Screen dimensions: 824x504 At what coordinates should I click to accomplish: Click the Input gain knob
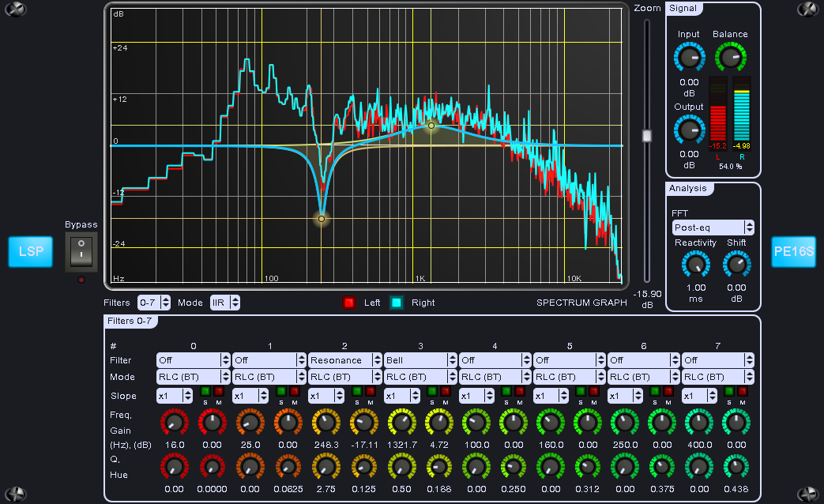pyautogui.click(x=688, y=58)
